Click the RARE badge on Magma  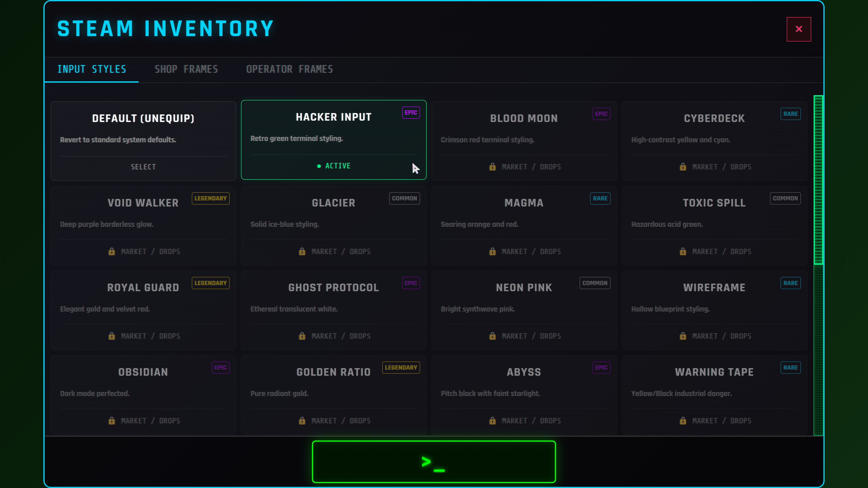(x=600, y=198)
